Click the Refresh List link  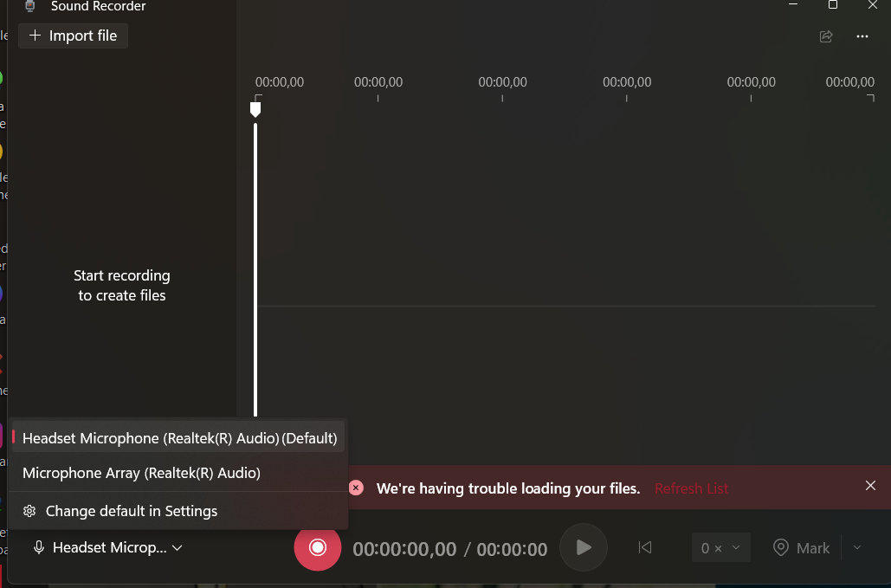click(x=691, y=488)
